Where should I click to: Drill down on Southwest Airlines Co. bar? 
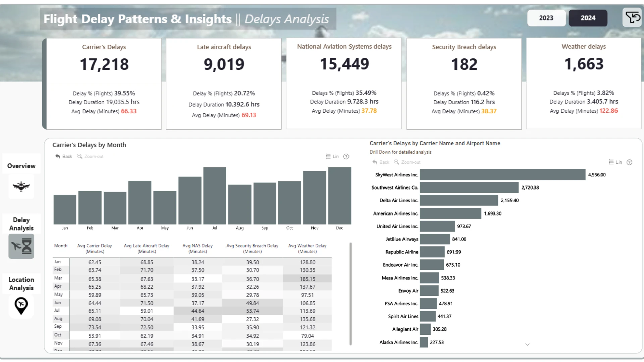point(469,188)
